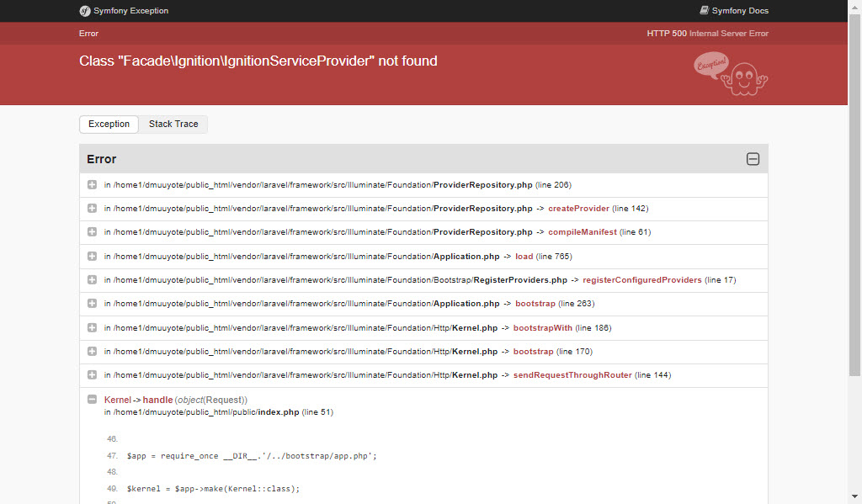Click Symfony Exception header title

point(130,10)
